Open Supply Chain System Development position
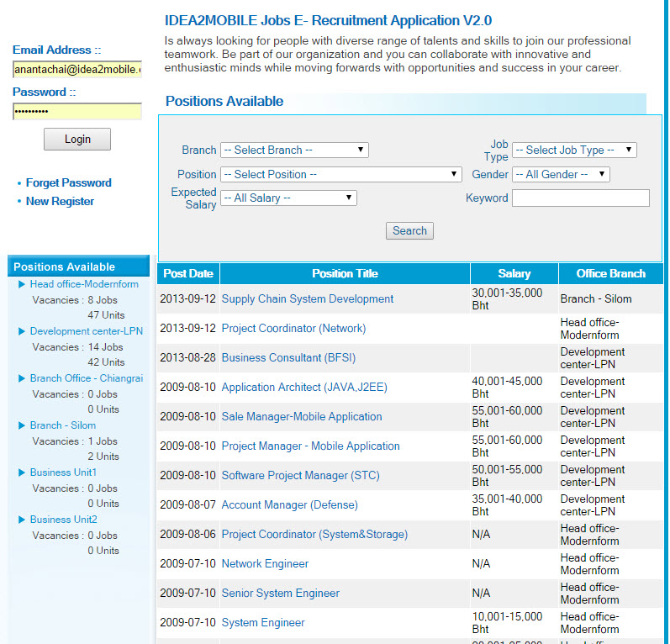670x644 pixels. tap(307, 298)
